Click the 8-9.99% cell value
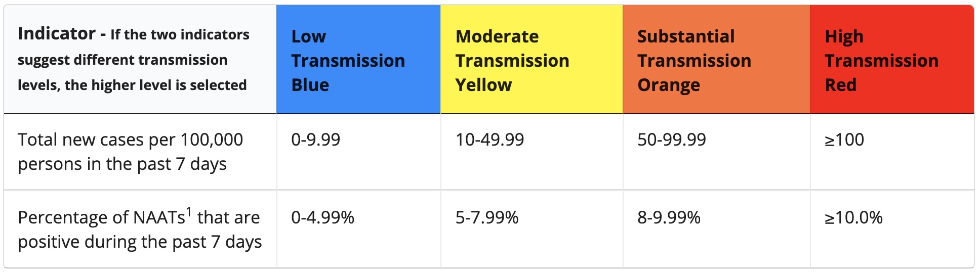This screenshot has width=980, height=273. 669,217
